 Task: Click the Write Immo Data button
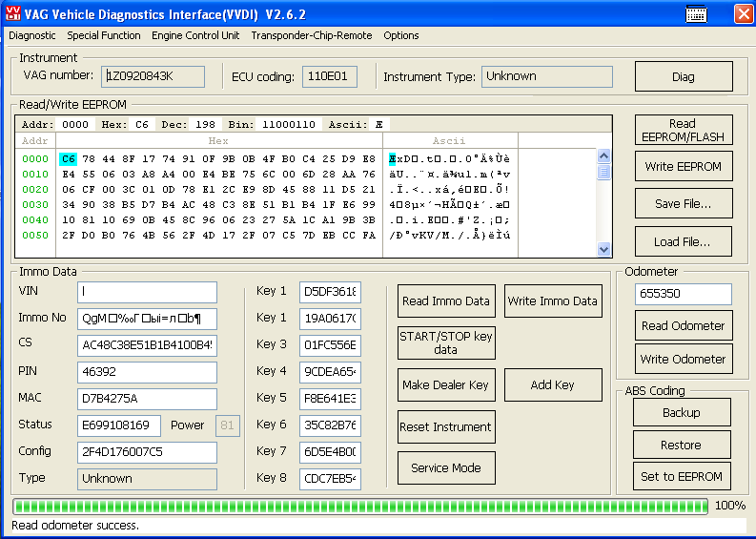[x=553, y=301]
